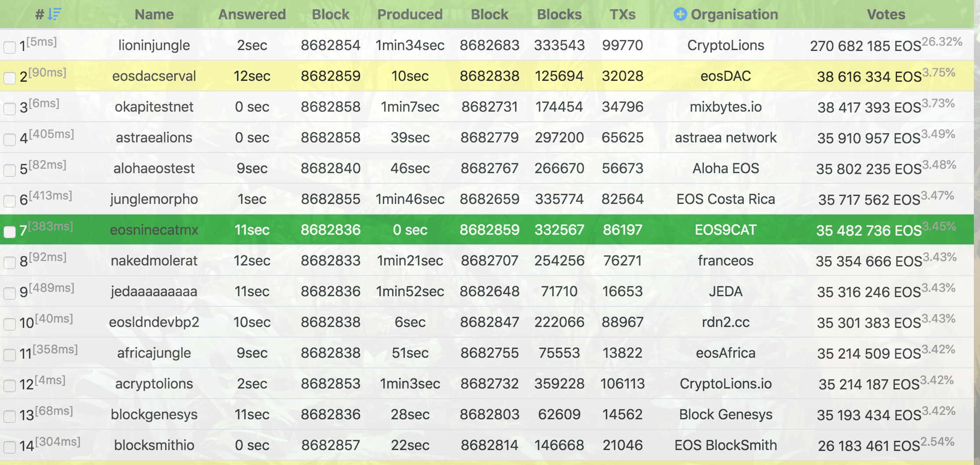The width and height of the screenshot is (980, 465).
Task: Sort by the Blocks column header
Action: click(x=559, y=15)
